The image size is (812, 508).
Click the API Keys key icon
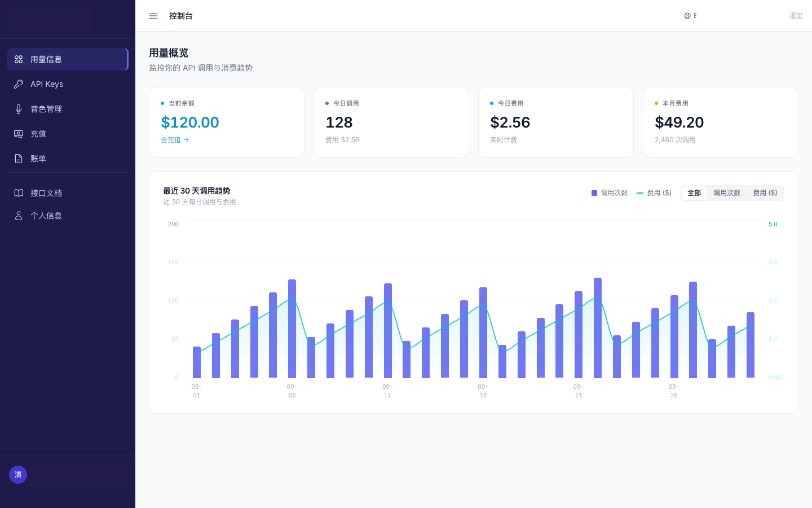19,84
